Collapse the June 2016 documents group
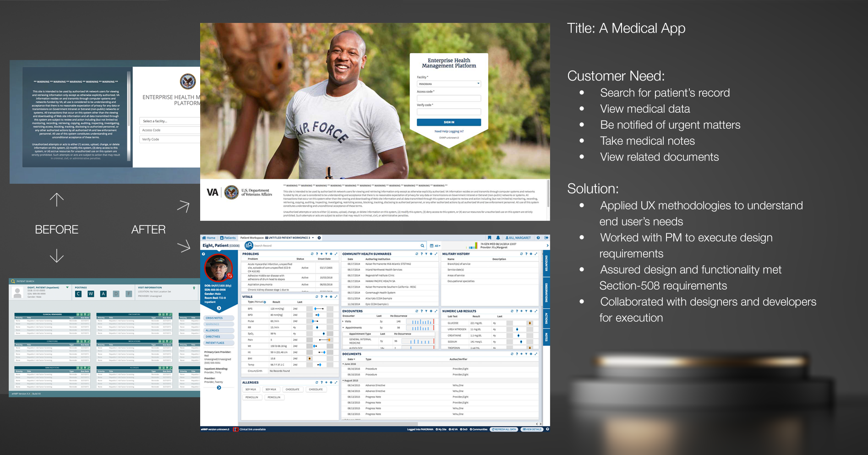This screenshot has width=868, height=455. point(344,364)
